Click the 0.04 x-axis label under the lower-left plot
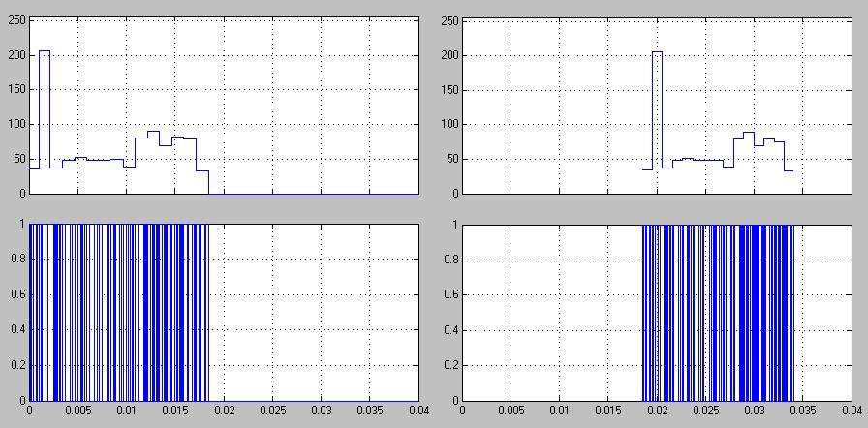The width and height of the screenshot is (868, 428). [x=419, y=411]
